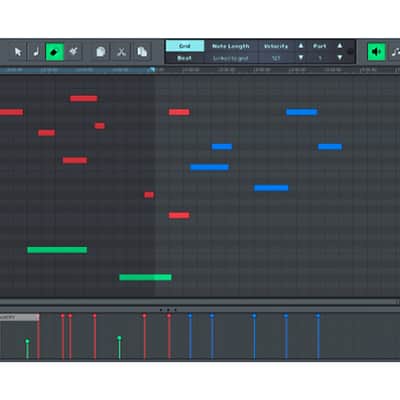Select the long green note above the lowest one
Screen dimensions: 400x400
tap(57, 250)
